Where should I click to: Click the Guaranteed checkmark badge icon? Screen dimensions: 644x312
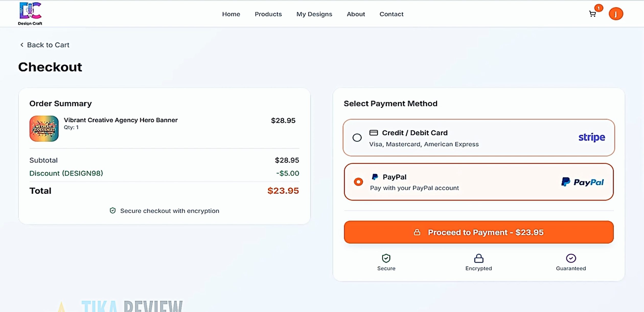pyautogui.click(x=571, y=258)
